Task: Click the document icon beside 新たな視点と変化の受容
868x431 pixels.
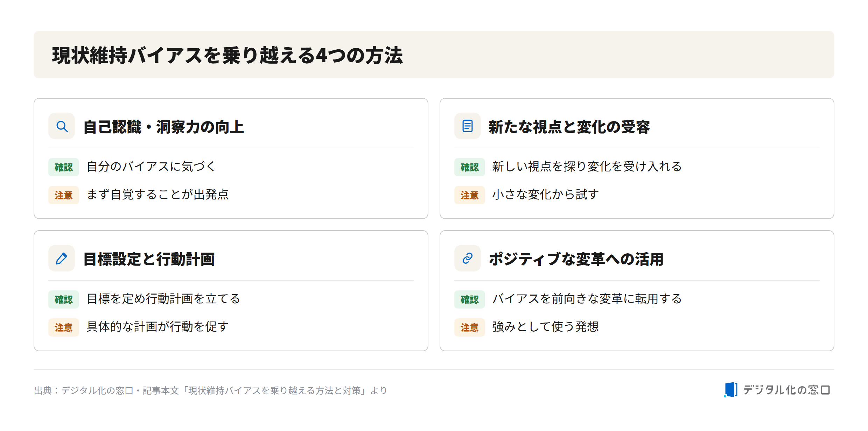Action: 468,126
